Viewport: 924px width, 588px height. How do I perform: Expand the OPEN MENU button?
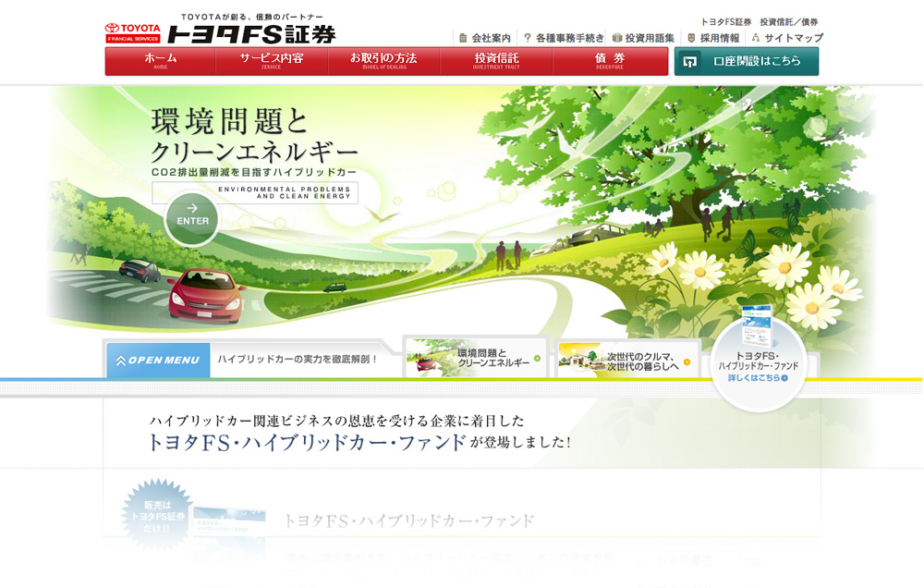click(x=158, y=360)
